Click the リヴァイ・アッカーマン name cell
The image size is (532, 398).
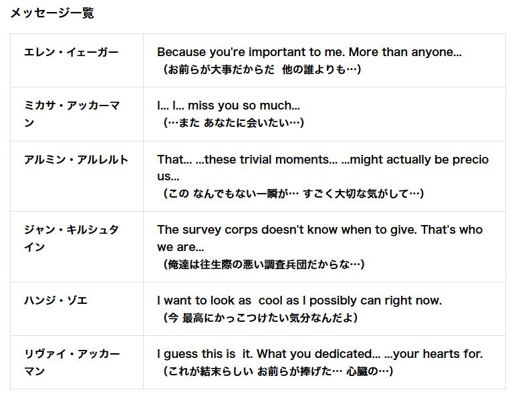pos(72,362)
